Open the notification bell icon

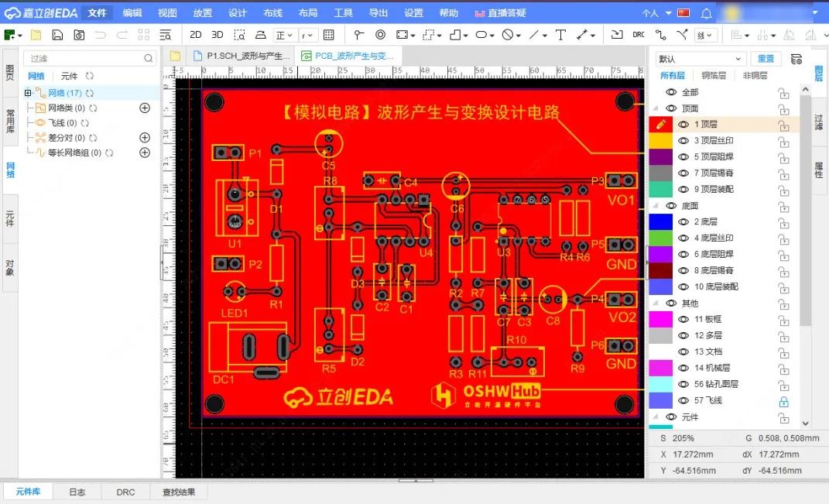[x=706, y=13]
